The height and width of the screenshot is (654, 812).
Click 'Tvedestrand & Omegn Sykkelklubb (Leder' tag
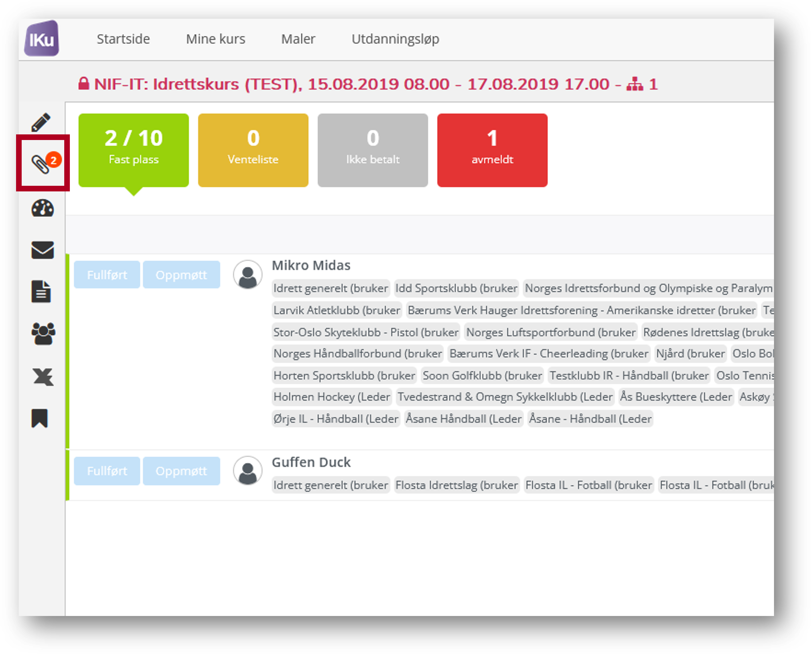[506, 397]
